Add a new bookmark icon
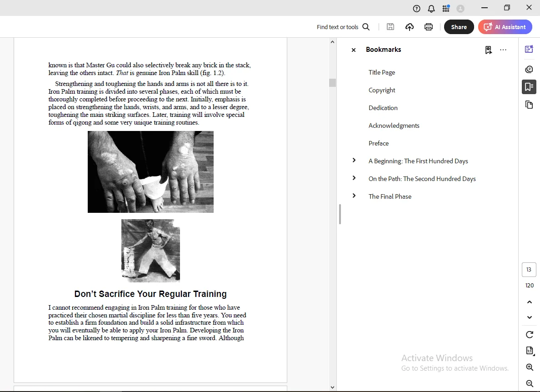The image size is (540, 392). pyautogui.click(x=488, y=50)
